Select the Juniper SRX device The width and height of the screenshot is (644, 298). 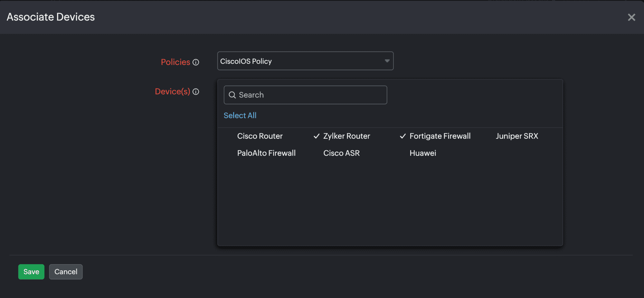[x=516, y=136]
